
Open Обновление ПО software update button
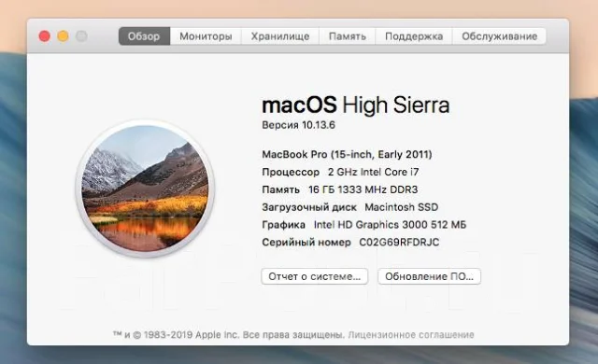coord(430,276)
